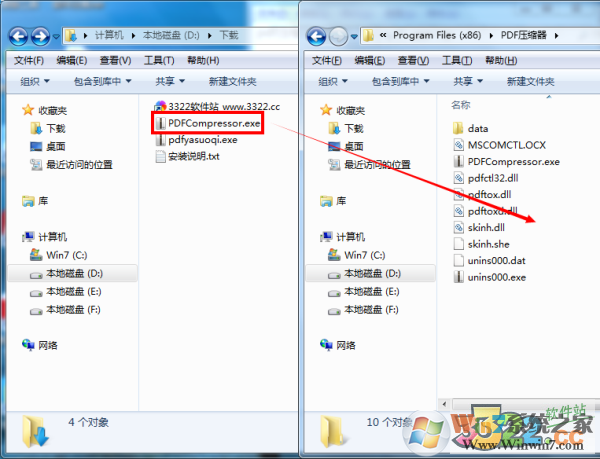Click 新建文件夹 button in right window
The image size is (600, 459).
[x=530, y=81]
